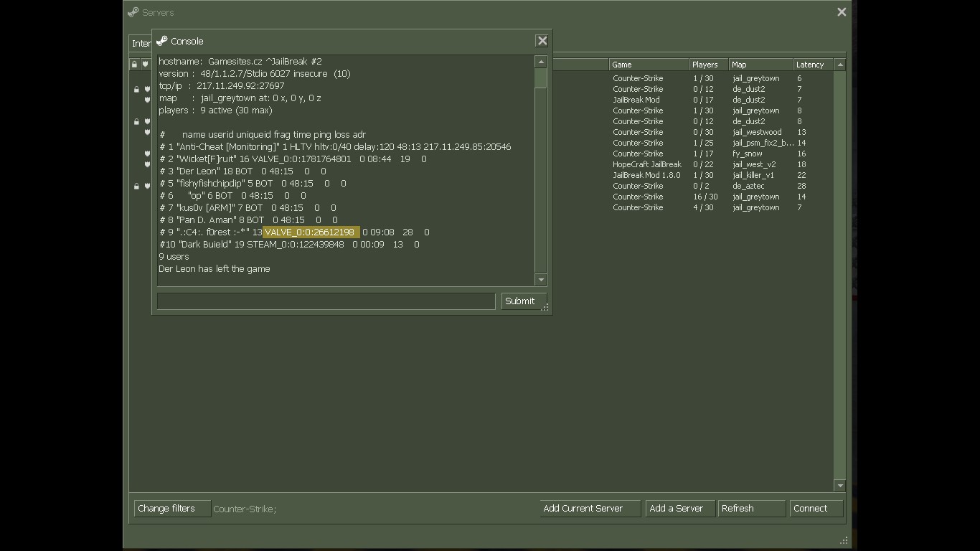Click lock icon in de_aztec server row

coord(136,186)
